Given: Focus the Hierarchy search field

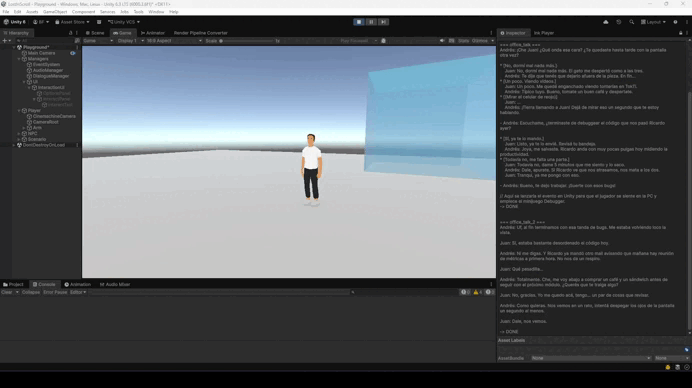Looking at the screenshot, I should (x=44, y=41).
